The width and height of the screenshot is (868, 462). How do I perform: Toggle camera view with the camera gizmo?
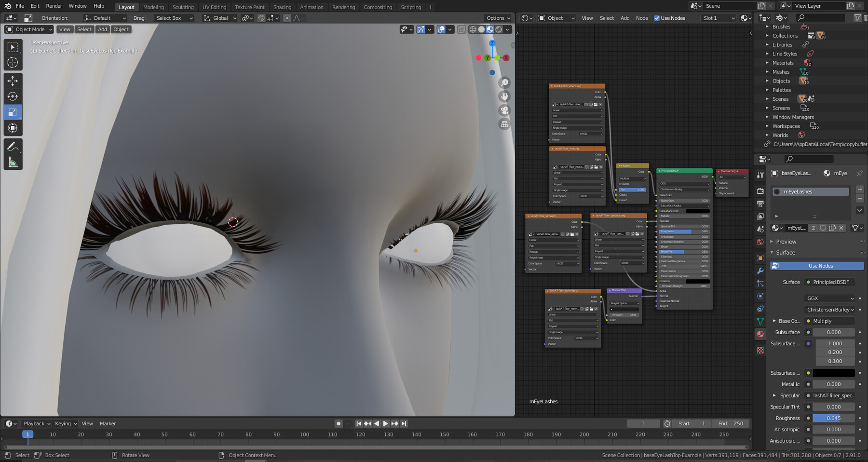[x=504, y=110]
